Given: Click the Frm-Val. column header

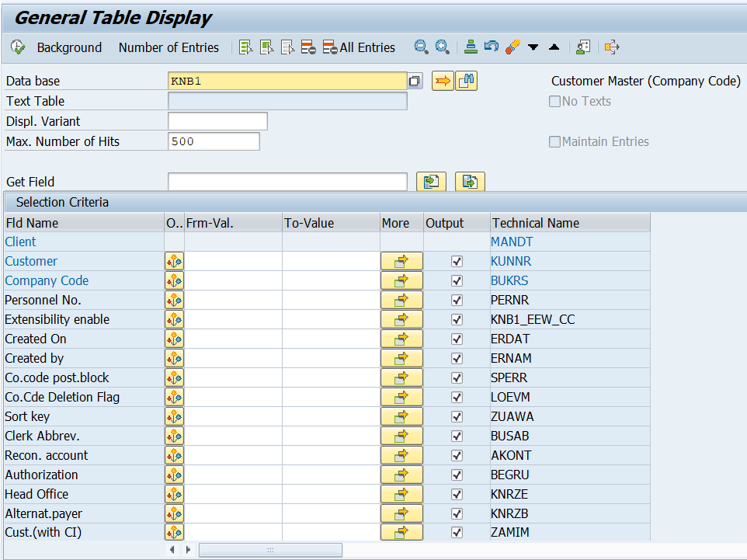Looking at the screenshot, I should pos(234,223).
